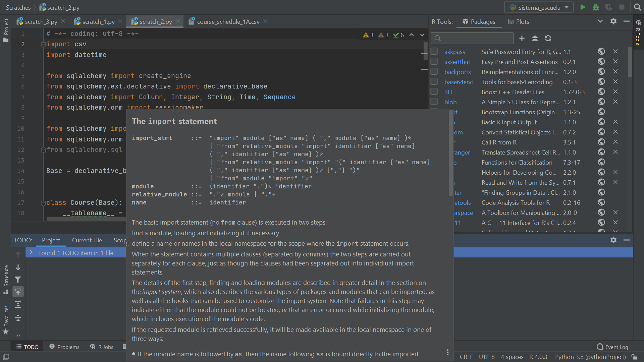Remove the blob package via its X icon

[x=615, y=102]
